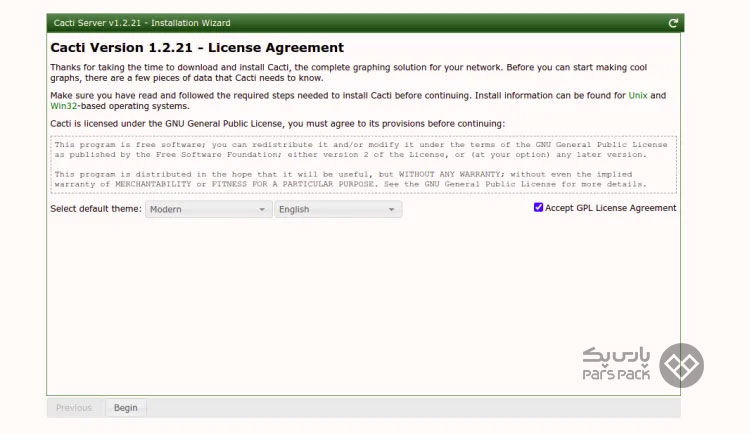Image resolution: width=750 pixels, height=434 pixels.
Task: Open the Modern theme dropdown
Action: [x=209, y=209]
